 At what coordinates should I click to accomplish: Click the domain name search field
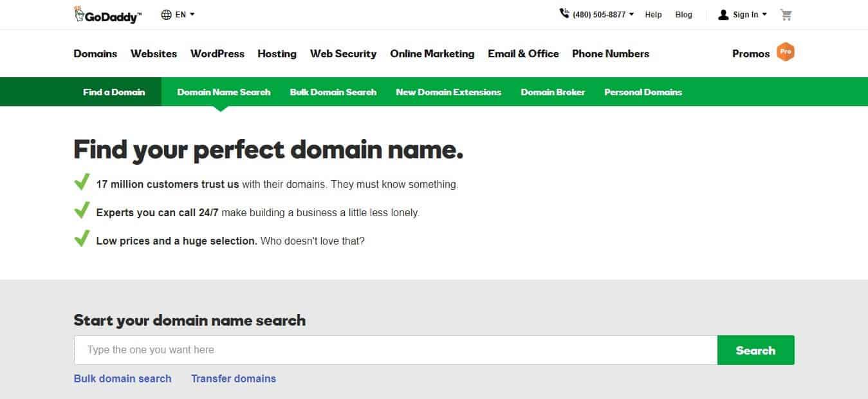[x=396, y=350]
